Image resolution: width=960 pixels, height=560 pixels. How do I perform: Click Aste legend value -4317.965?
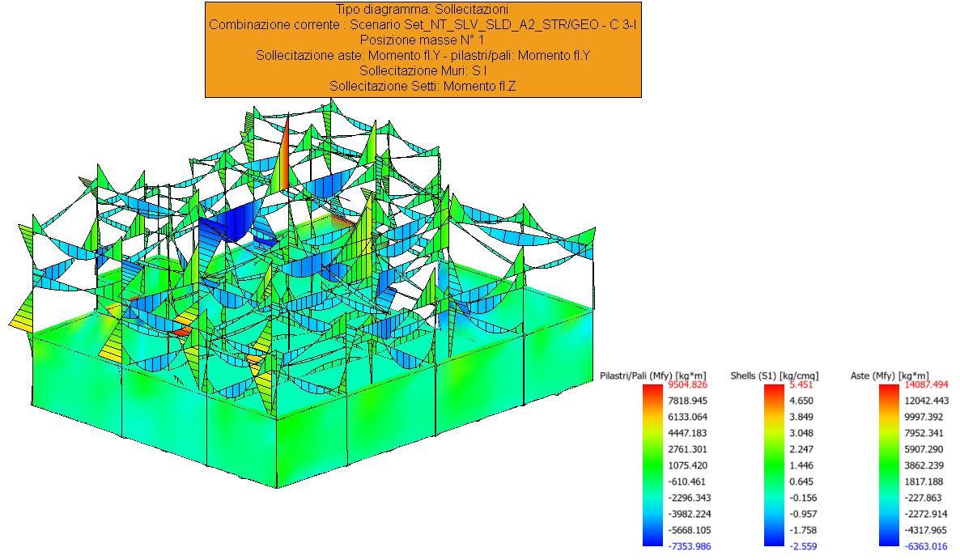pyautogui.click(x=926, y=530)
